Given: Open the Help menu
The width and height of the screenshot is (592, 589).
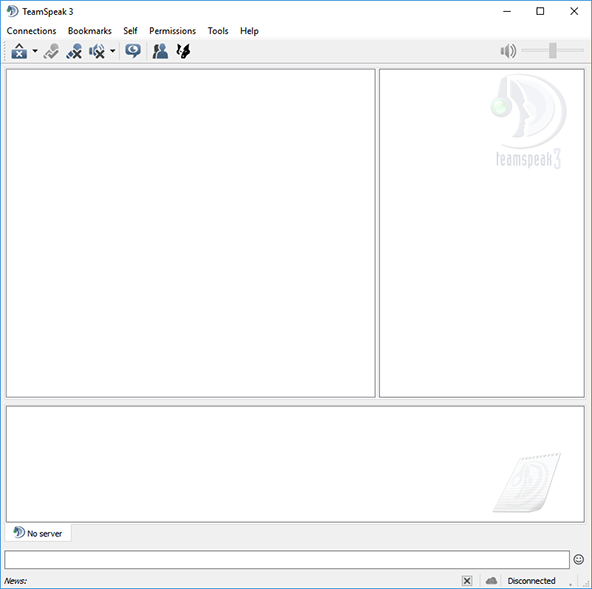Looking at the screenshot, I should [249, 31].
